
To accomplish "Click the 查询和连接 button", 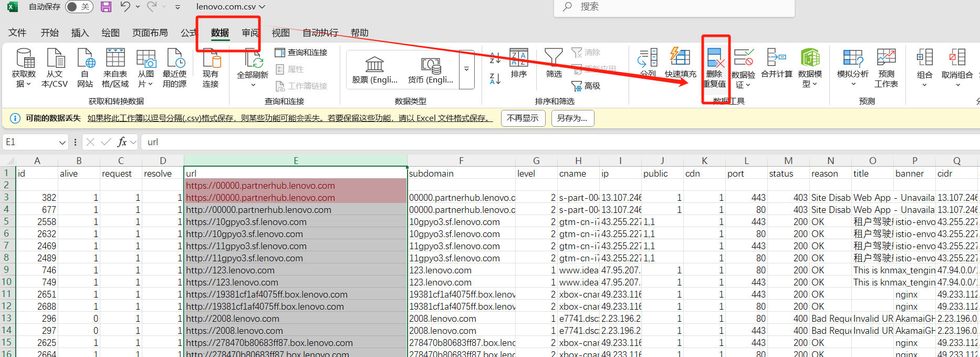I will (301, 53).
